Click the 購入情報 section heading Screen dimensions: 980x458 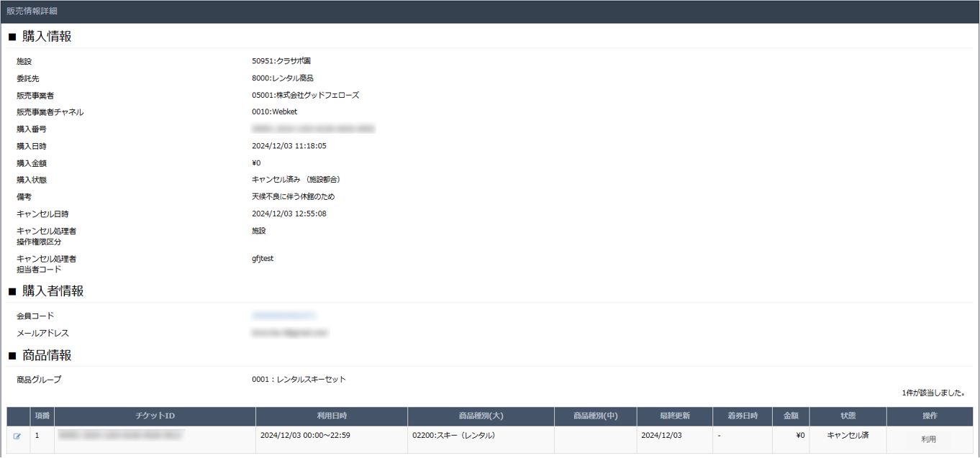pyautogui.click(x=46, y=37)
